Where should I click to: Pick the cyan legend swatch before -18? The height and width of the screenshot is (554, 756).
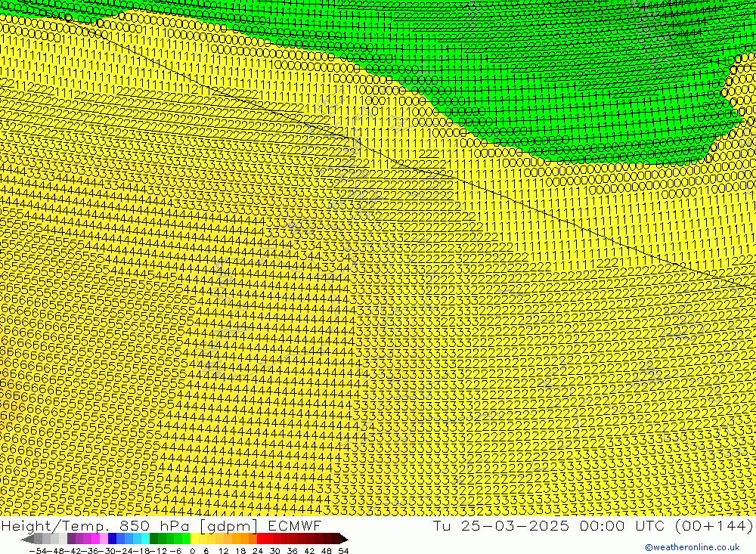[145, 539]
